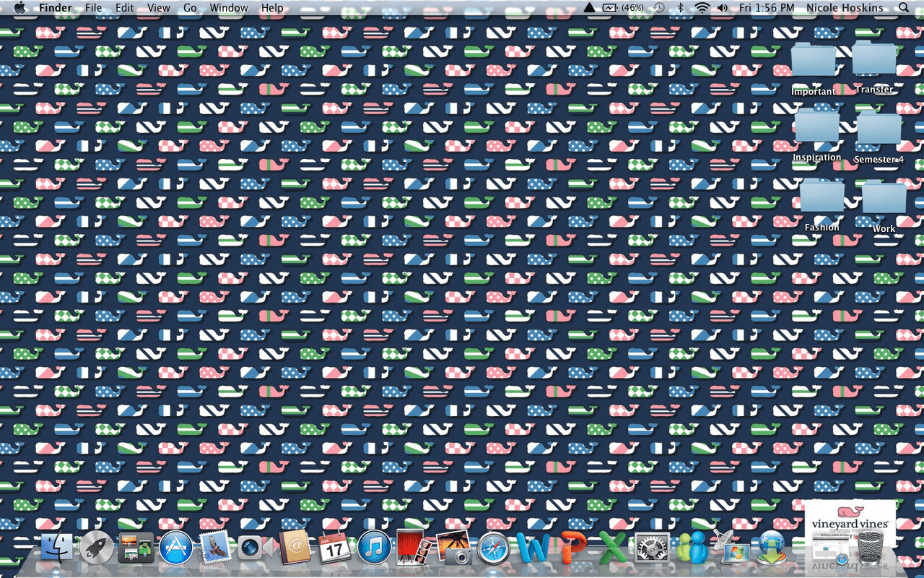Open the File menu
This screenshot has height=578, width=924.
point(93,8)
